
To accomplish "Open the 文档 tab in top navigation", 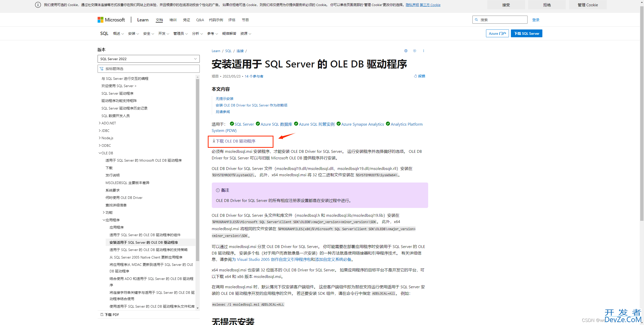I will pyautogui.click(x=159, y=20).
